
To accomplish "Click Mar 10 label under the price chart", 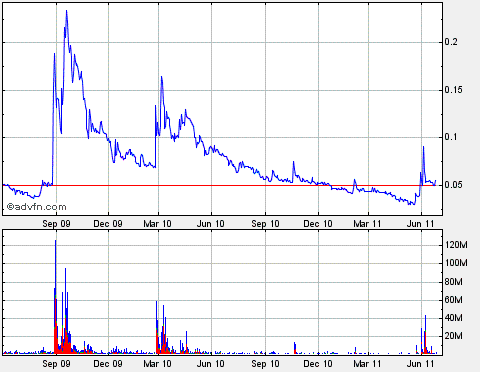I will [157, 223].
